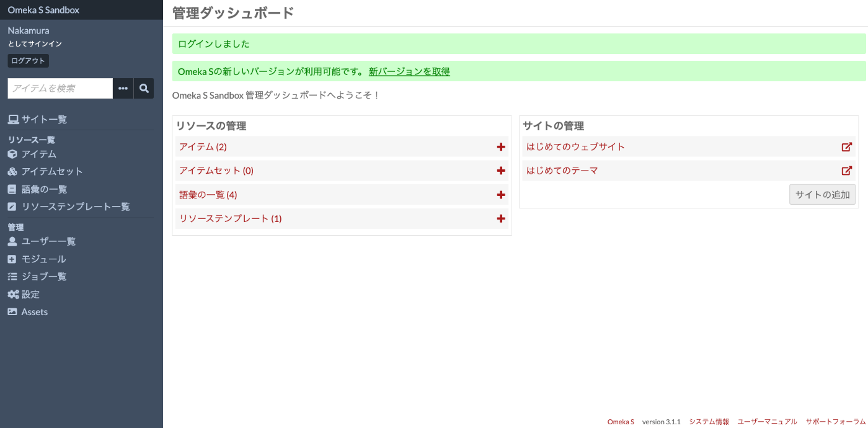Viewport: 868px width, 428px height.
Task: Click plus icon to add アイテムセット
Action: [x=501, y=171]
